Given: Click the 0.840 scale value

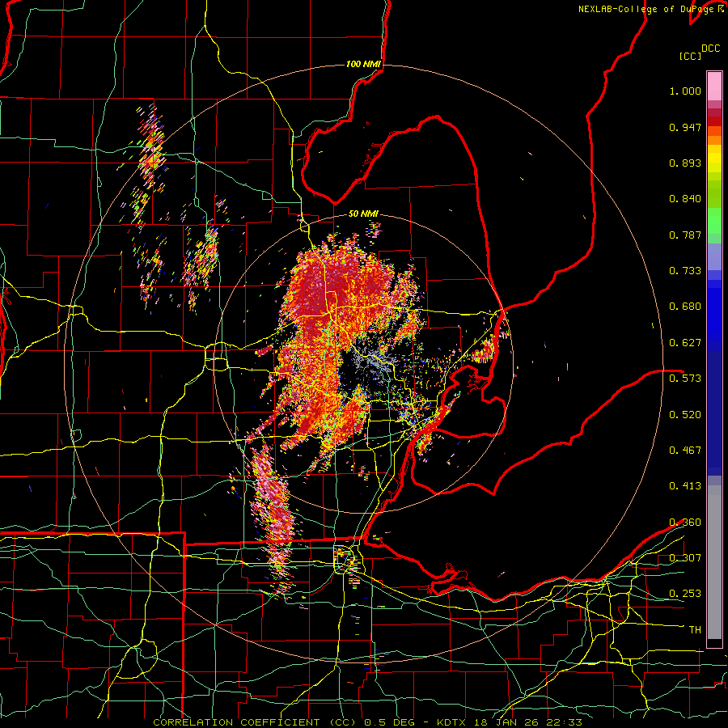Looking at the screenshot, I should (685, 199).
